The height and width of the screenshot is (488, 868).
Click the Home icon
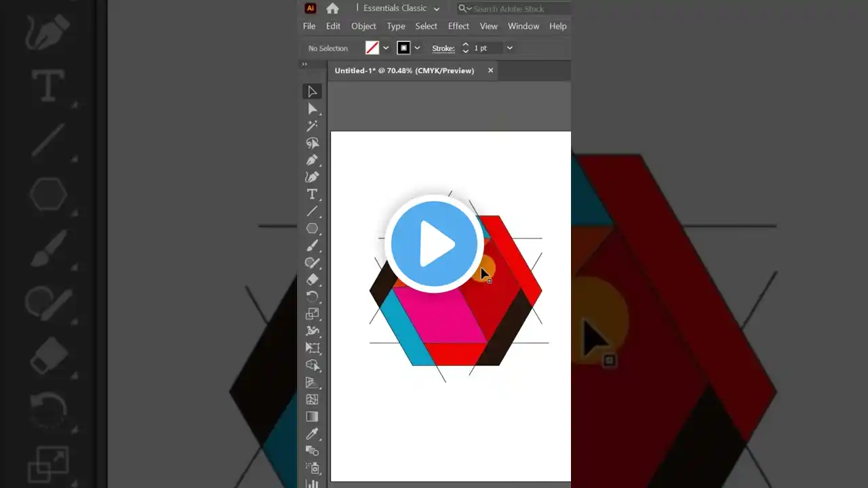pos(332,9)
